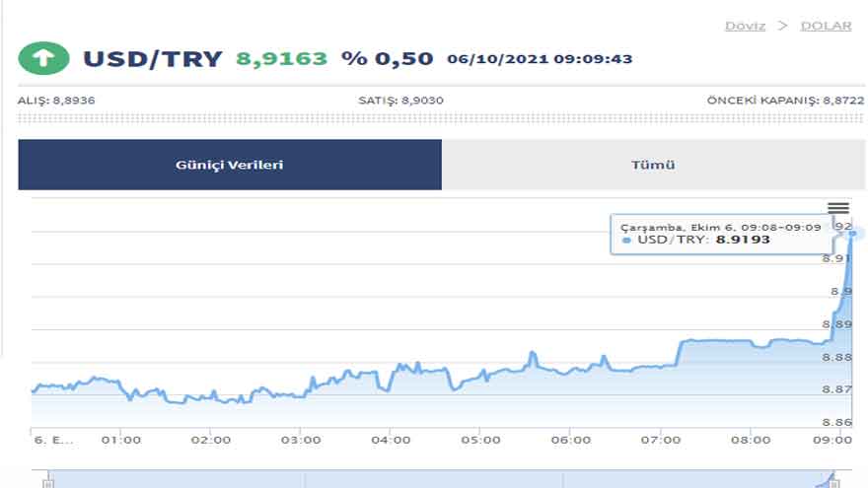Click the range navigator bar below the chart
The image size is (868, 488).
coord(441,479)
